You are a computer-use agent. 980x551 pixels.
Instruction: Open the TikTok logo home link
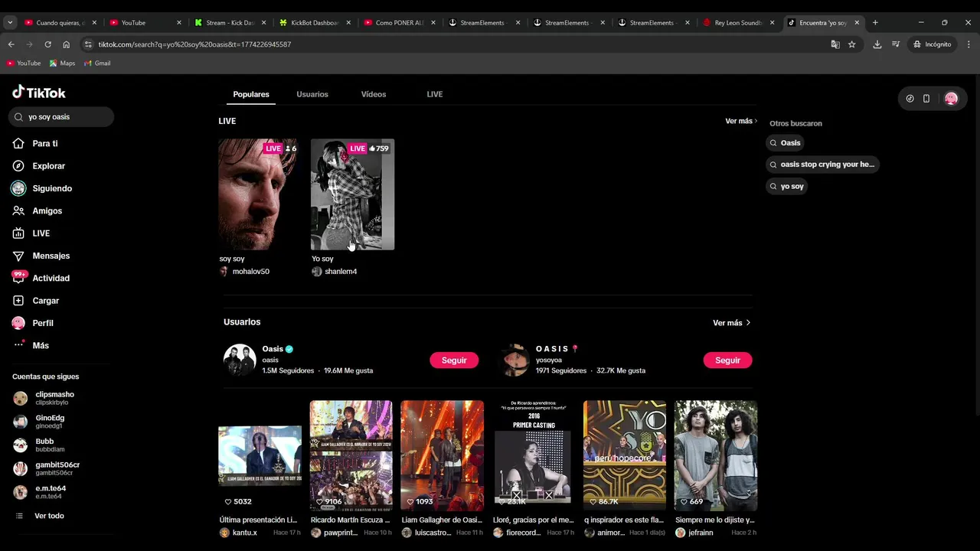coord(39,93)
